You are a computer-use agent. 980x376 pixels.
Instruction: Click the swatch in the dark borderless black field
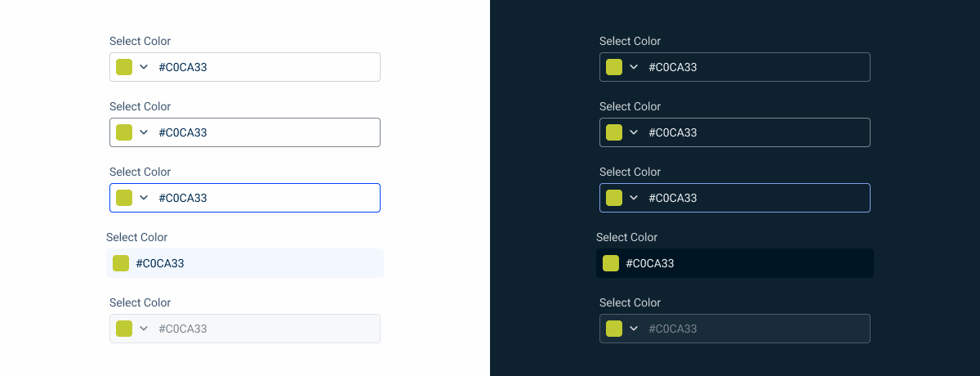coord(611,263)
